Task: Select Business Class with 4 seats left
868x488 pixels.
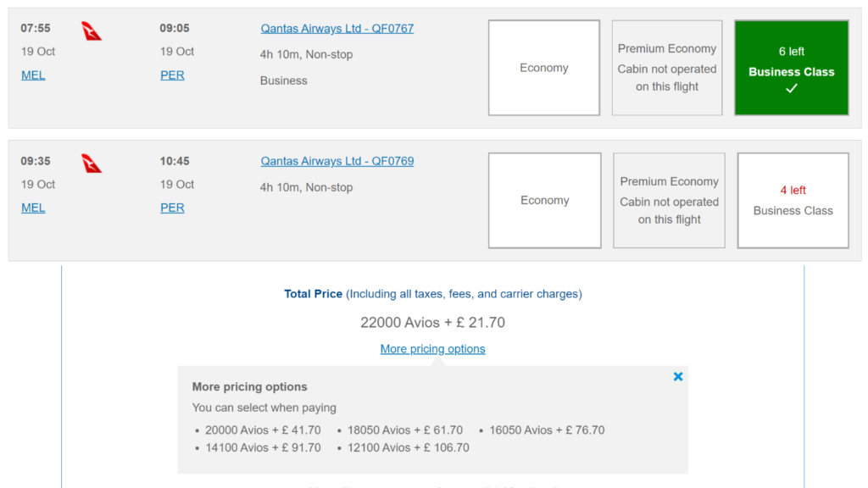Action: point(792,200)
